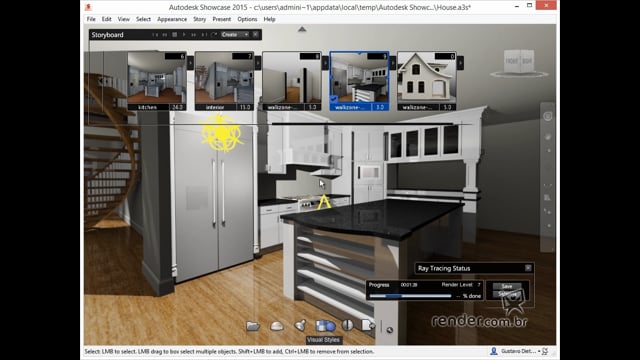Image resolution: width=640 pixels, height=360 pixels.
Task: Click the yellow light marker on counter
Action: coord(324,202)
